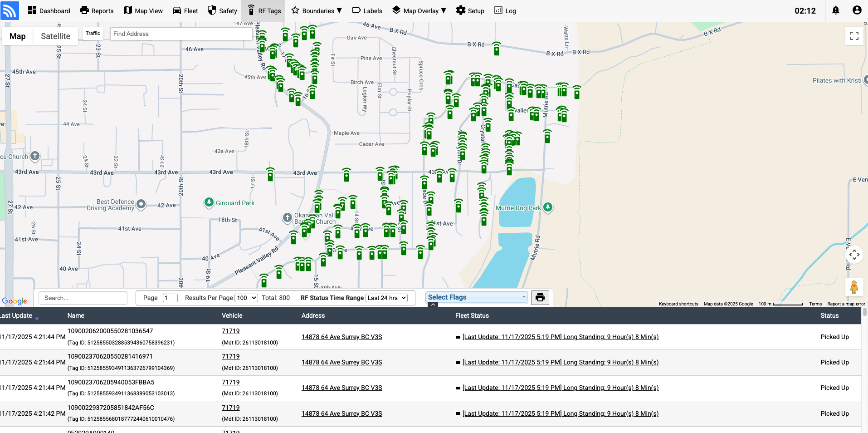This screenshot has height=433, width=868.
Task: Open fleet status link for tag 1090023706205940053FBBA5
Action: click(x=561, y=388)
